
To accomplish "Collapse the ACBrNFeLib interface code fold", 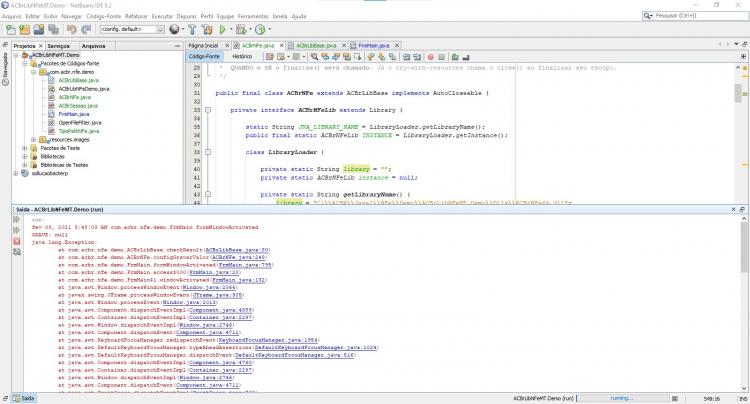I will pos(208,110).
